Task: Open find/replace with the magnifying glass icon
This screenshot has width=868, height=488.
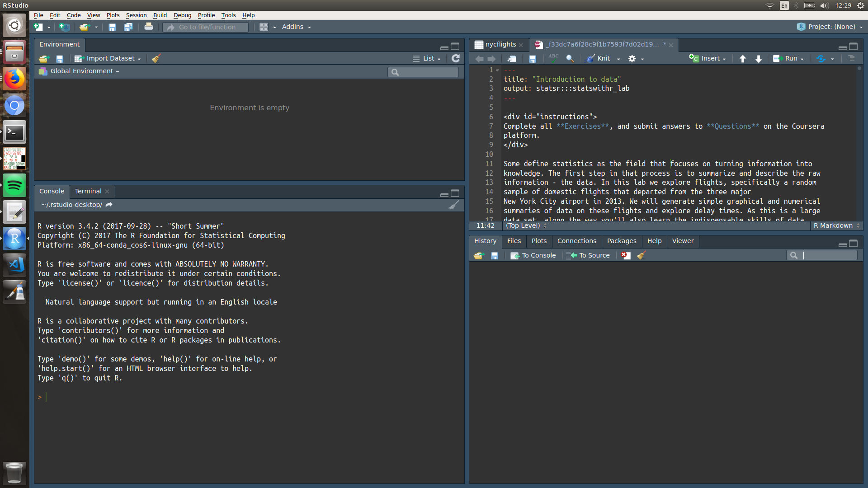Action: click(570, 58)
